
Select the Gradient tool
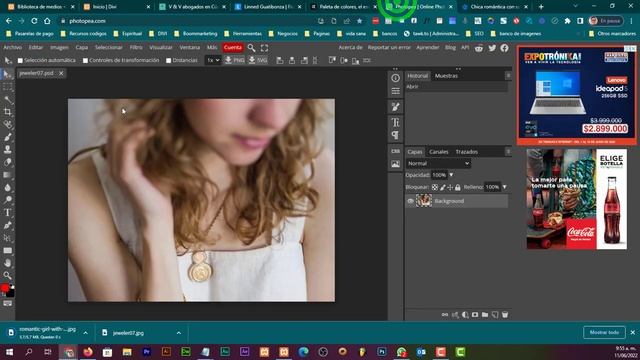(x=7, y=175)
